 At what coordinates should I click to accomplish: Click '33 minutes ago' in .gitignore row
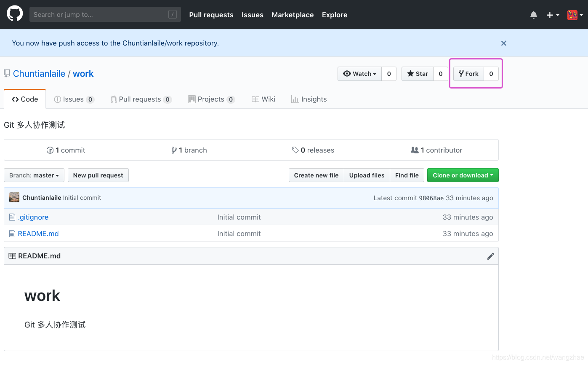click(x=468, y=217)
